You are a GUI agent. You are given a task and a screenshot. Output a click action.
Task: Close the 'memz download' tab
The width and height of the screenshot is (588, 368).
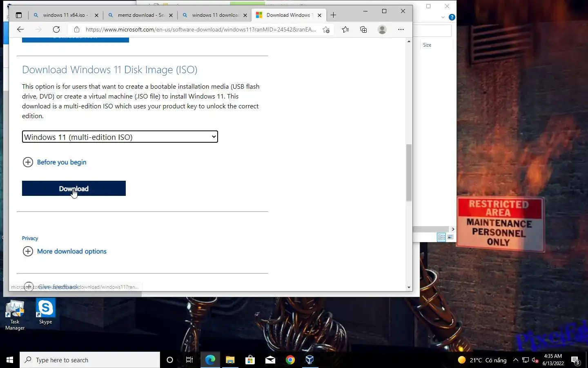(x=171, y=15)
